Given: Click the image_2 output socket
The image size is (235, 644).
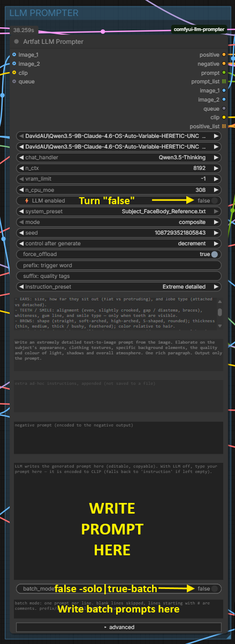Looking at the screenshot, I should [224, 99].
